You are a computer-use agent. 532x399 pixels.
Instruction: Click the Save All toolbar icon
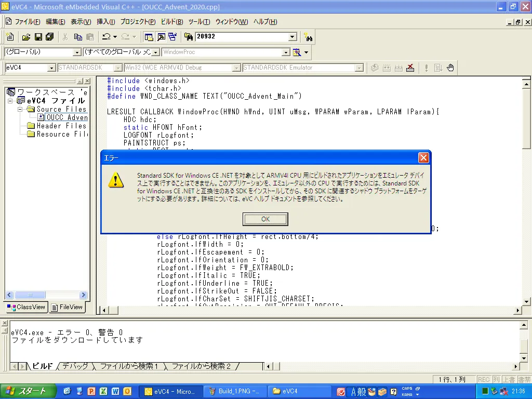click(50, 37)
